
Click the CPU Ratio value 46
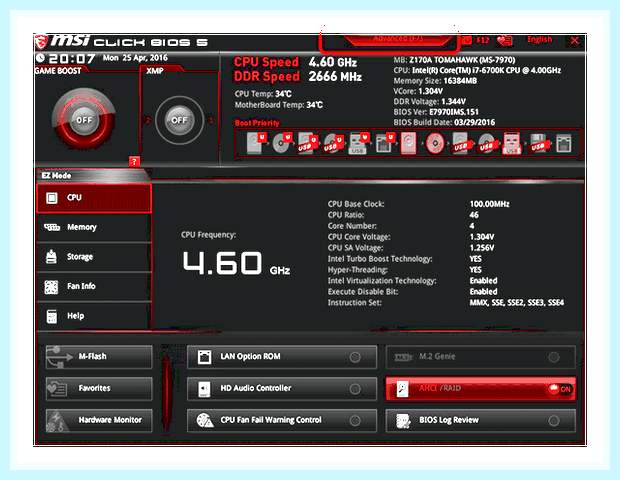click(x=474, y=215)
